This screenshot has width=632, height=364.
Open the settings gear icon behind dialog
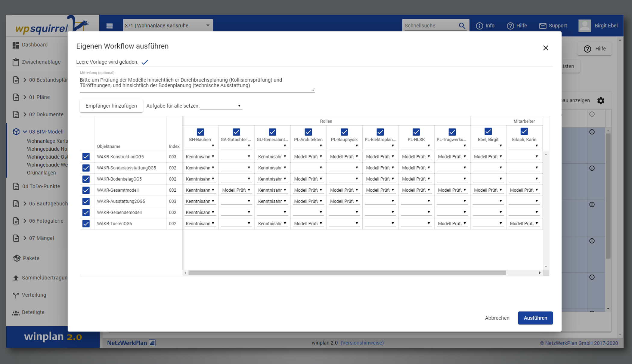coord(601,101)
